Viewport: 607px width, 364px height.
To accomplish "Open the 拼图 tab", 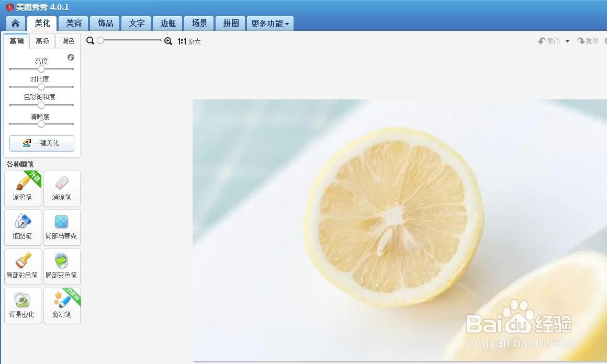I will (230, 23).
